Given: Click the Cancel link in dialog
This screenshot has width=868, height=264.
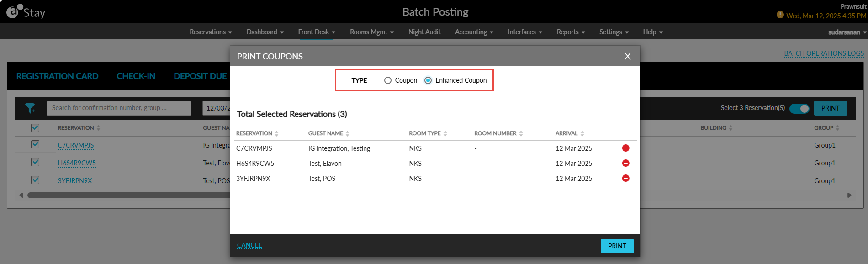Looking at the screenshot, I should pos(249,245).
